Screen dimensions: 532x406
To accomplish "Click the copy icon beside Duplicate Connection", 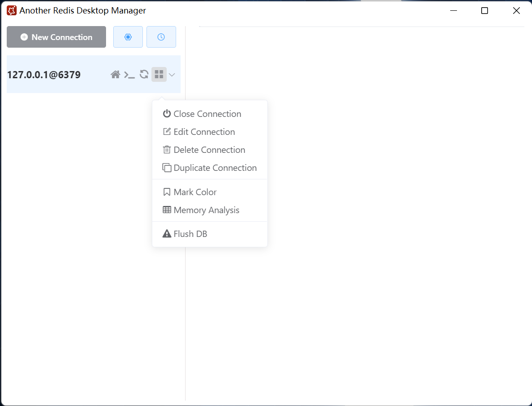I will click(167, 168).
